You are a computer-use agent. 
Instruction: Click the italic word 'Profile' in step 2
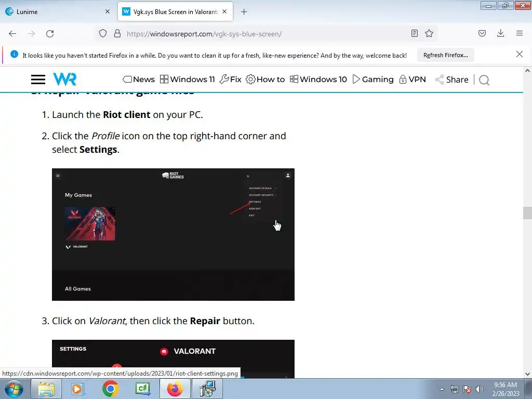coord(105,136)
